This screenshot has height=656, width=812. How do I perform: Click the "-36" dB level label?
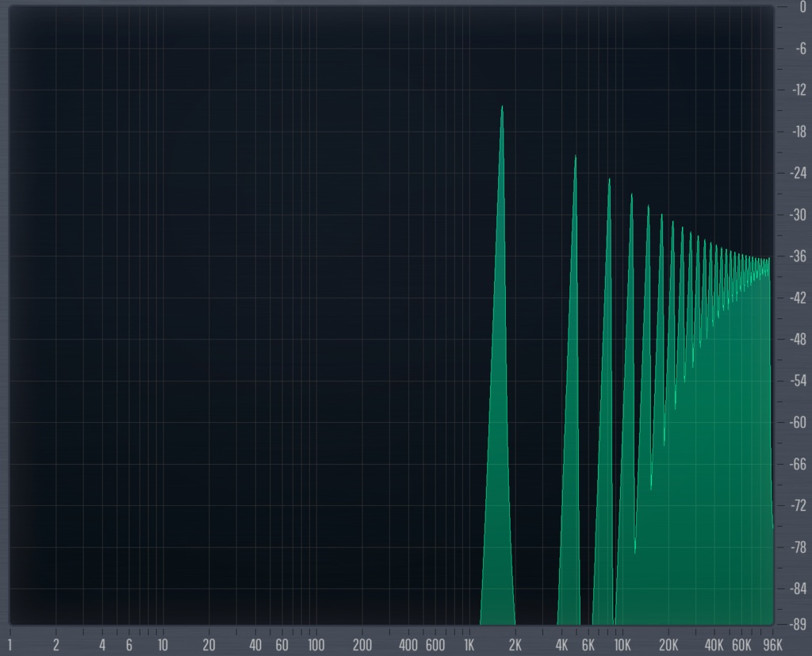click(x=799, y=256)
